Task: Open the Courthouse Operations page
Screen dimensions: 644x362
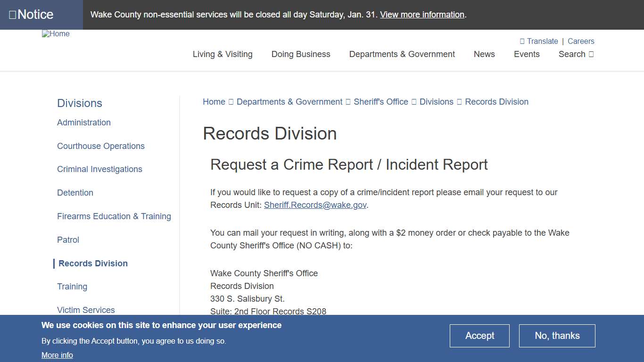Action: [x=100, y=146]
